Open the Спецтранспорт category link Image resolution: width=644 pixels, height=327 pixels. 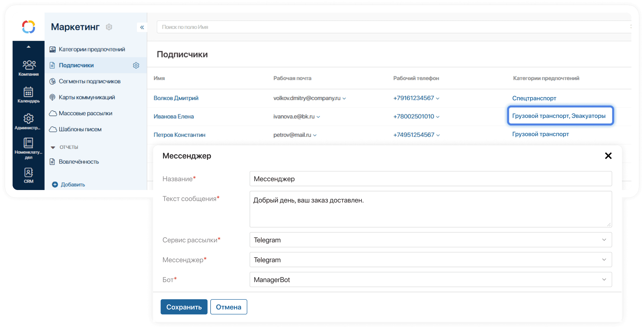(x=534, y=98)
